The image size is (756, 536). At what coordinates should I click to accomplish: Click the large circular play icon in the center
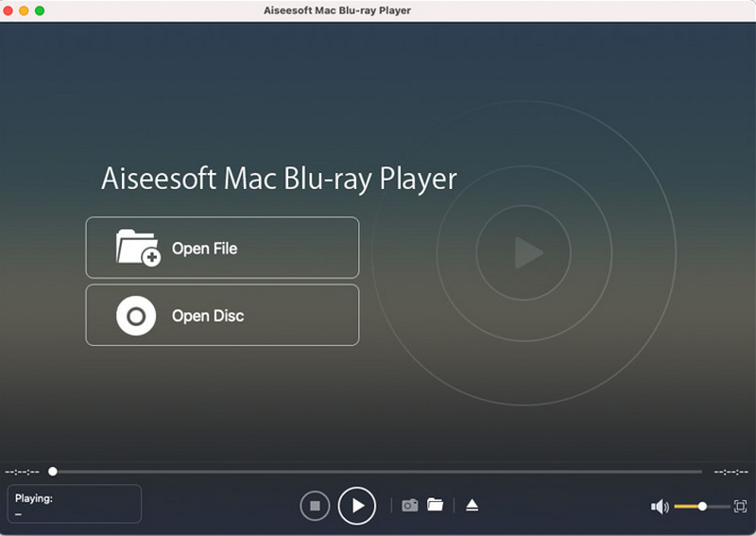(x=524, y=252)
